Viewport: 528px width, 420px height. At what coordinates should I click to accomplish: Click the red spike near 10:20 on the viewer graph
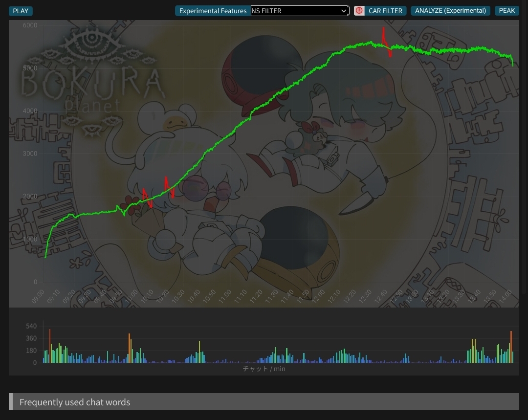click(x=169, y=187)
